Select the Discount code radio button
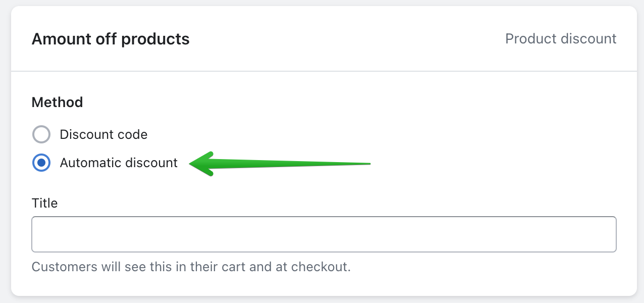The height and width of the screenshot is (303, 644). 41,134
